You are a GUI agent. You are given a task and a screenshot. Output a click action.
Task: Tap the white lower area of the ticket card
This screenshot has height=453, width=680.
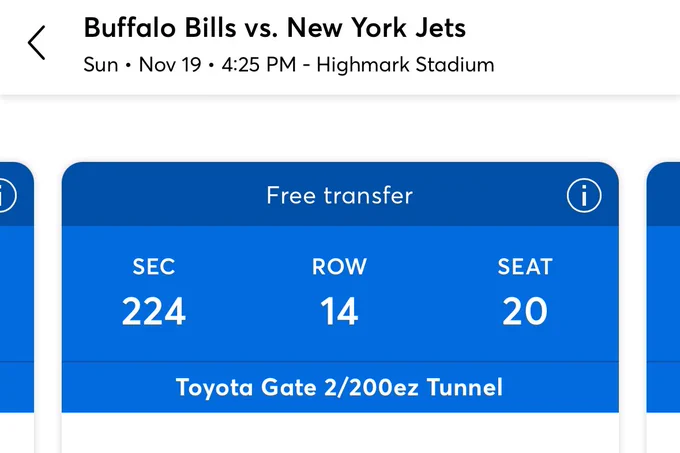tap(340, 433)
